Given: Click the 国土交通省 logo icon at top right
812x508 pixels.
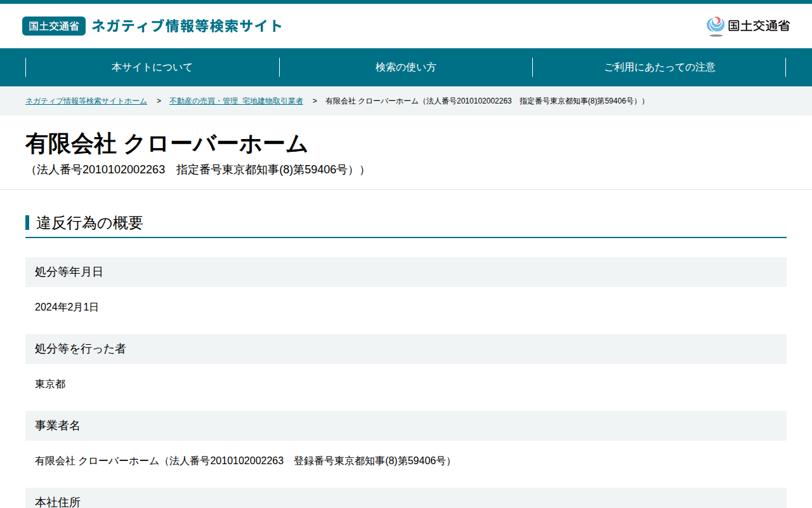Looking at the screenshot, I should click(716, 26).
